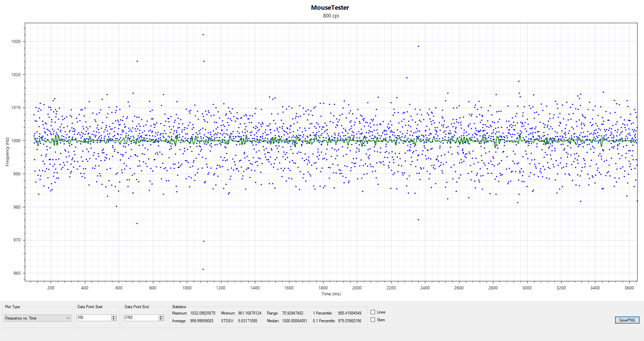
Task: Click the Minimum value 961.16878124
Action: tap(250, 313)
